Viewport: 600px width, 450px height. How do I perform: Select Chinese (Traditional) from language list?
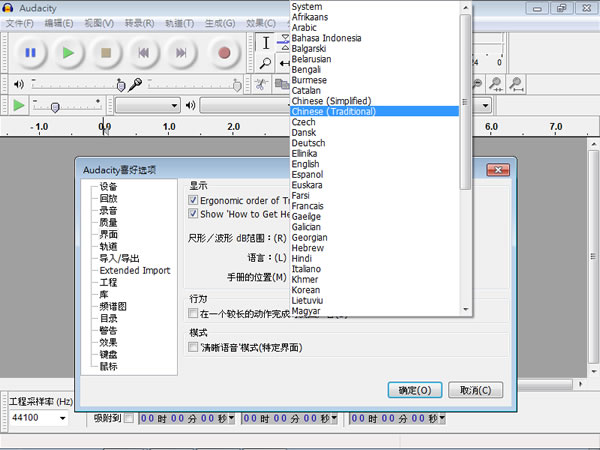375,111
